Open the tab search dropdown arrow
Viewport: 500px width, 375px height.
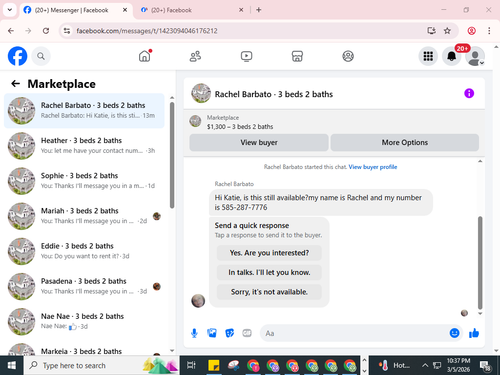tap(10, 10)
